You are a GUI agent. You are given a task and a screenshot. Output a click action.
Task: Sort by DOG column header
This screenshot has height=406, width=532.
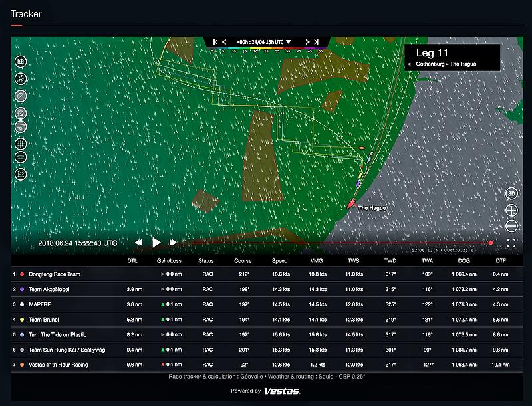[464, 261]
